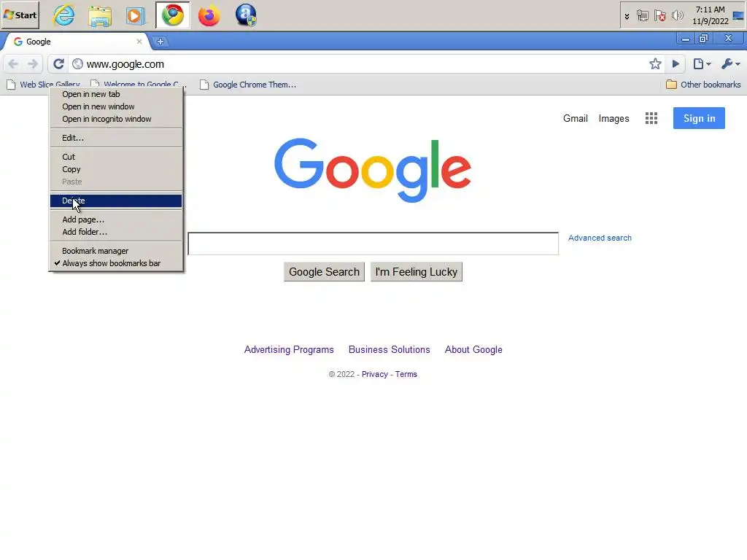
Task: Click the Google logo
Action: tap(373, 171)
